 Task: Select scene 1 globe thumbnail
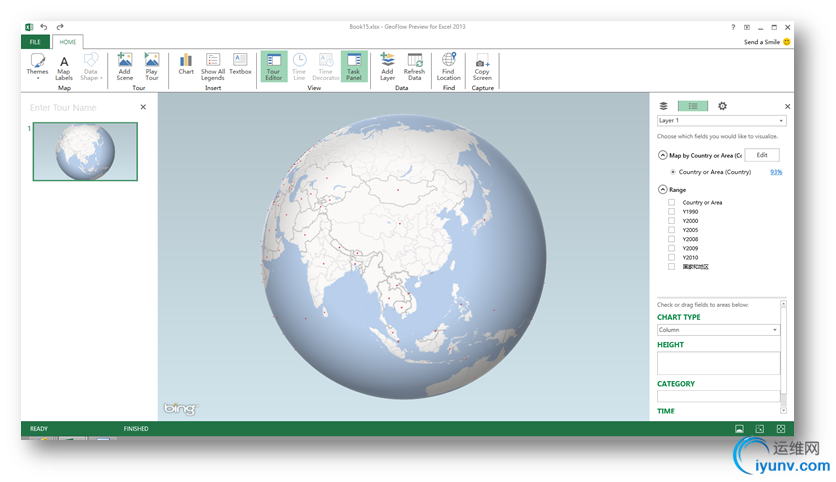85,151
